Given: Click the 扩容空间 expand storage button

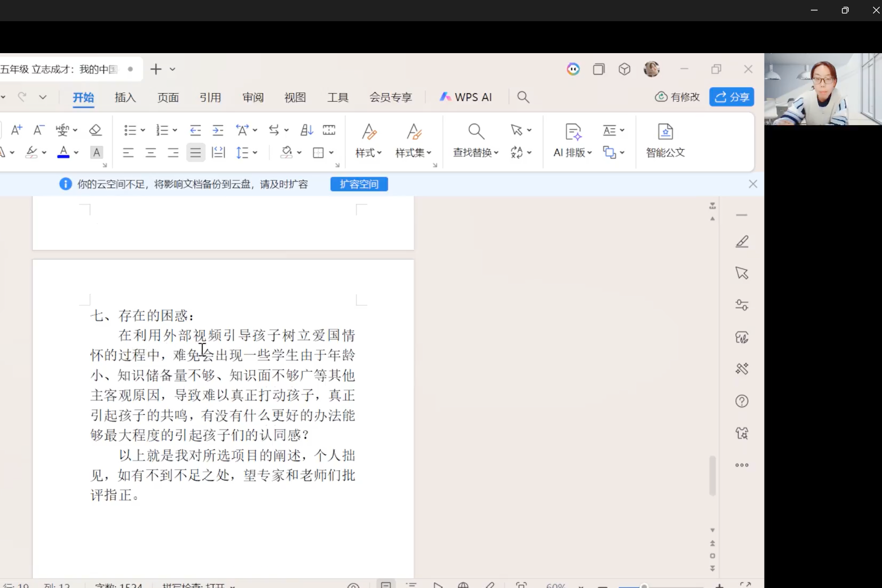Looking at the screenshot, I should [359, 184].
